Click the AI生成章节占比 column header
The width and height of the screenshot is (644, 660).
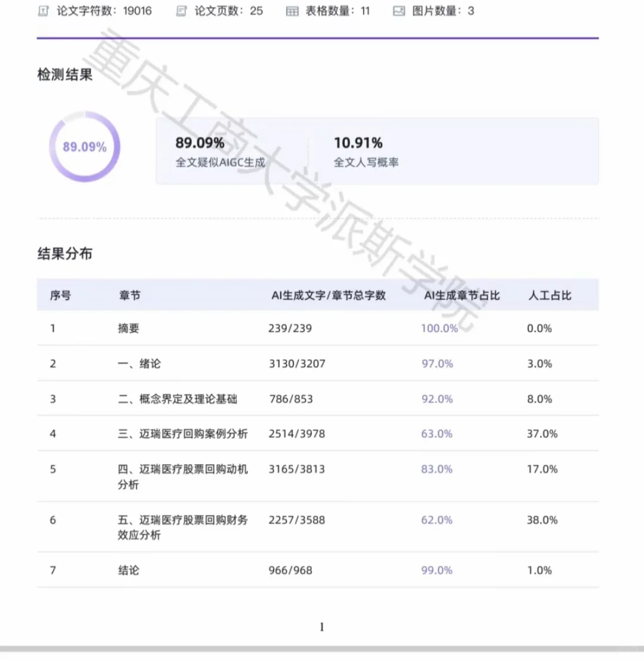(462, 295)
